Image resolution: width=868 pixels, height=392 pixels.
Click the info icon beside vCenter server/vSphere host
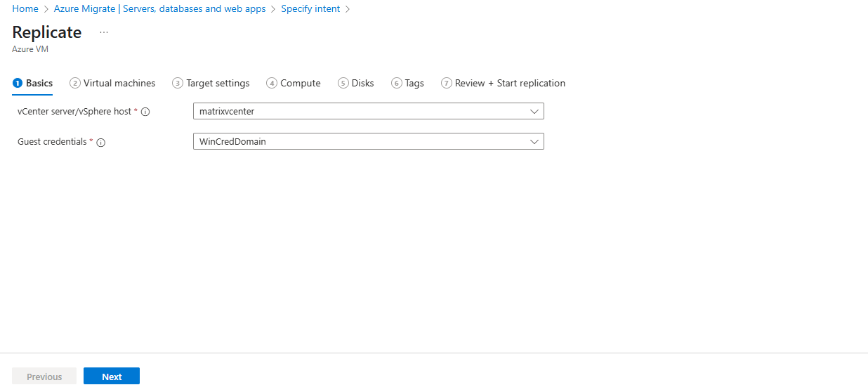pos(146,112)
